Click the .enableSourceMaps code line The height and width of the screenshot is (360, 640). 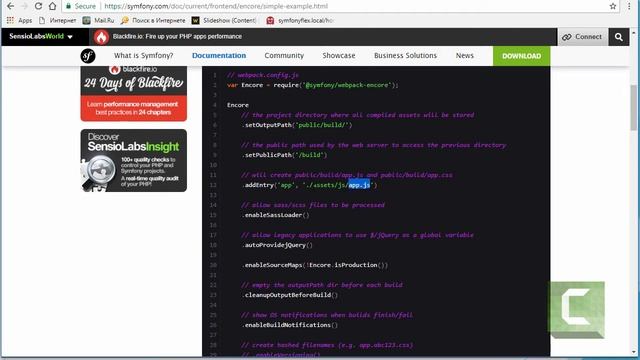click(315, 265)
